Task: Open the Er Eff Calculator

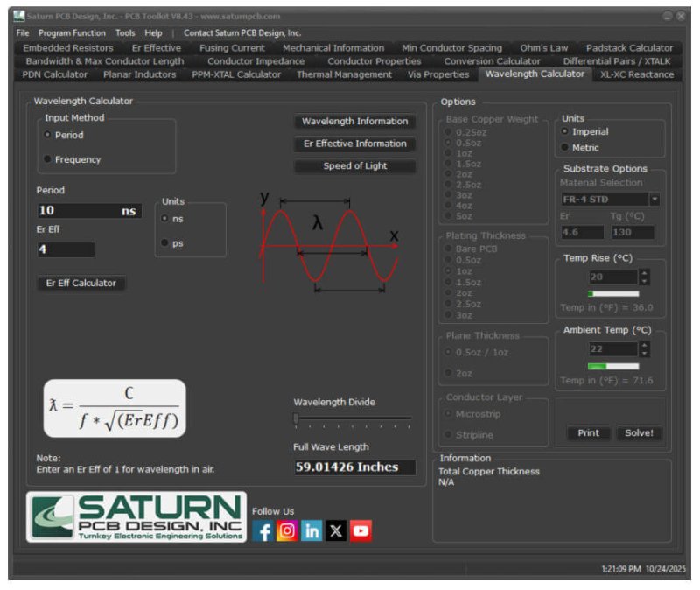Action: (x=81, y=283)
